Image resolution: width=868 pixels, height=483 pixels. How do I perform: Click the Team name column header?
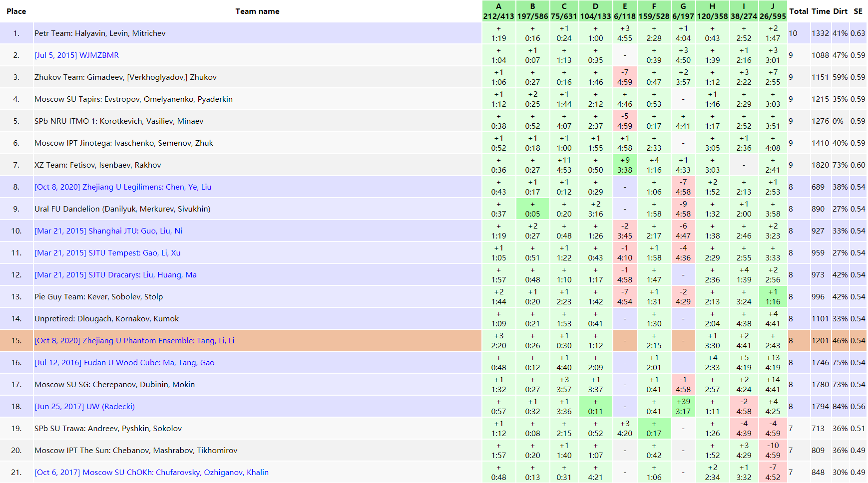point(257,11)
